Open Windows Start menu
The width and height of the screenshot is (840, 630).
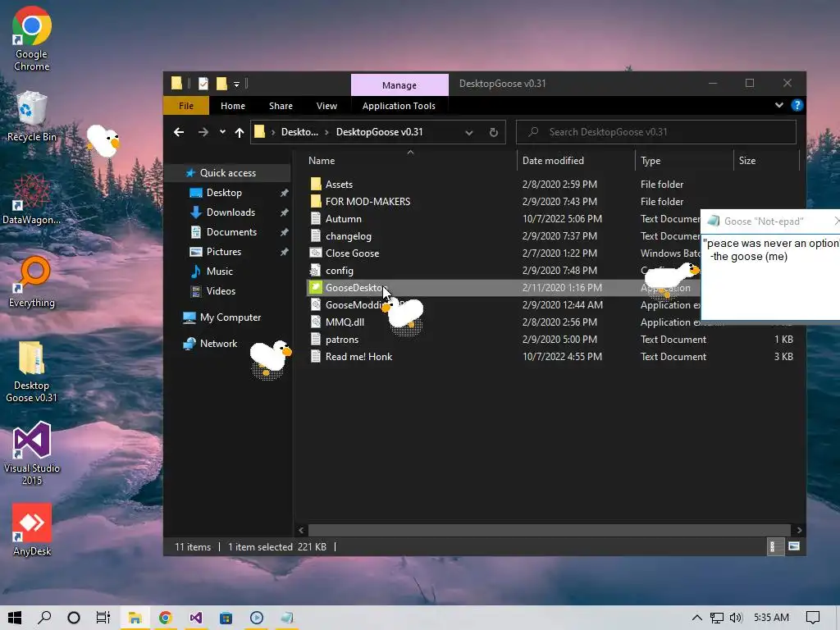pyautogui.click(x=15, y=618)
